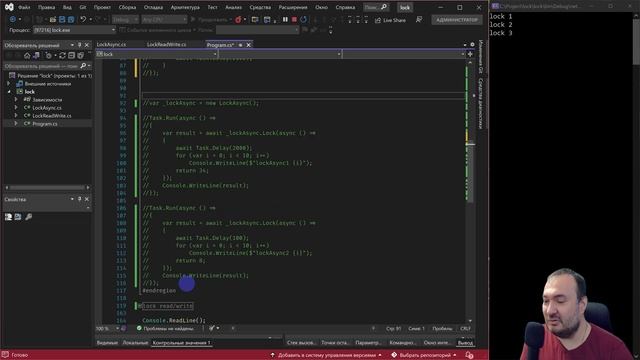Click the editor tab settings gear icon

[472, 44]
